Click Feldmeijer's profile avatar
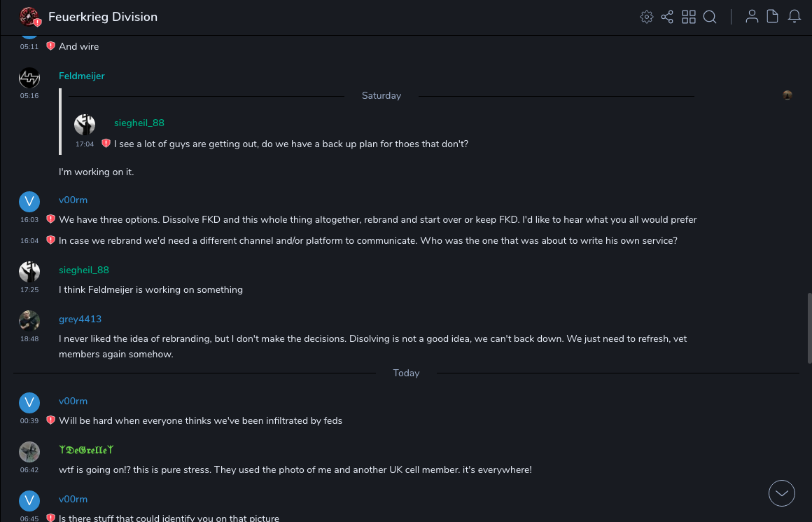Viewport: 812px width, 522px height. coord(29,78)
